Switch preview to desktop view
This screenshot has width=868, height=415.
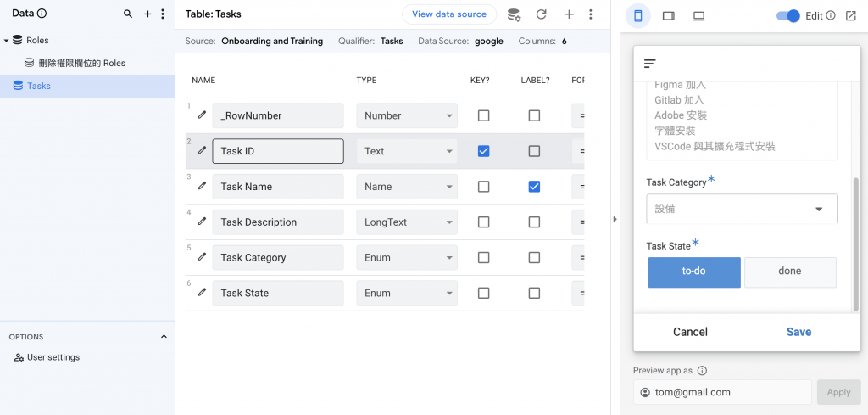(698, 15)
